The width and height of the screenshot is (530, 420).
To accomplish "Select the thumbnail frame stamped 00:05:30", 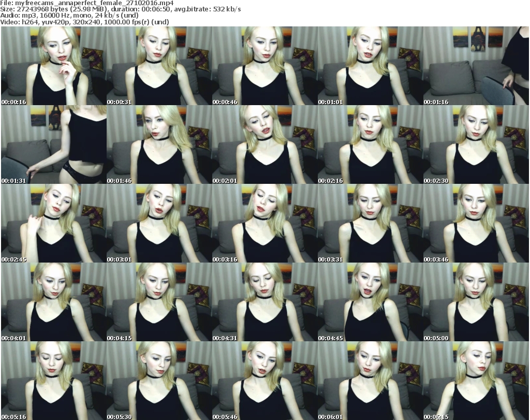I will click(159, 381).
